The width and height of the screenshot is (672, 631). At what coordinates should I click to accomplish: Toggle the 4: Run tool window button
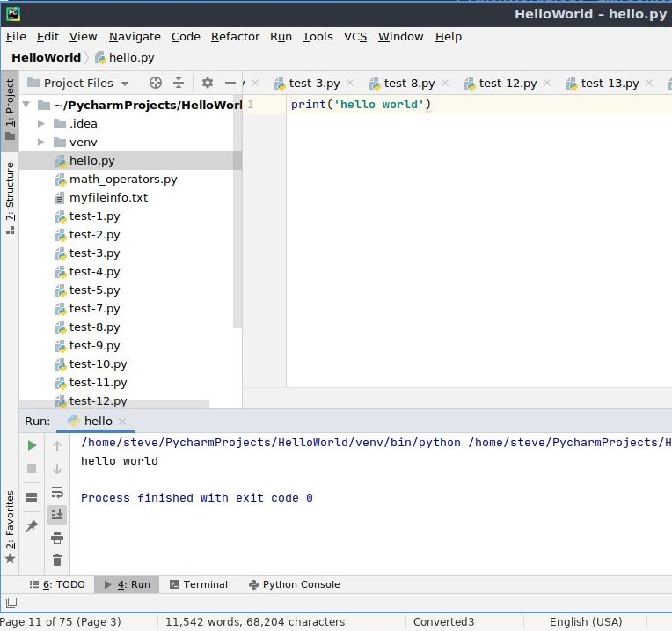click(x=127, y=584)
